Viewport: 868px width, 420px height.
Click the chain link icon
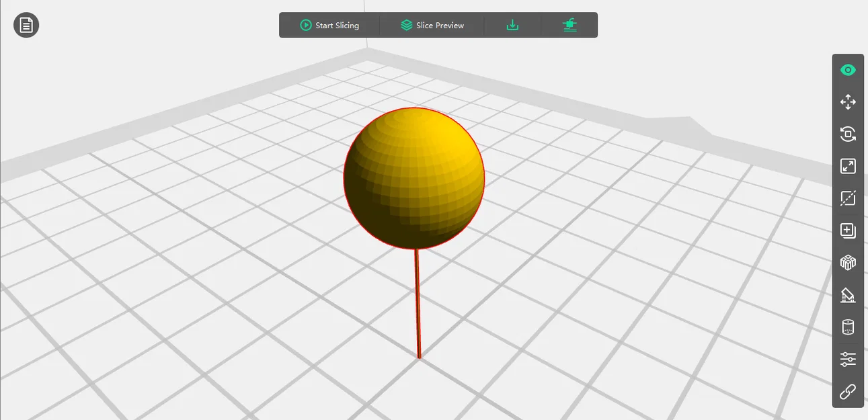coord(848,391)
